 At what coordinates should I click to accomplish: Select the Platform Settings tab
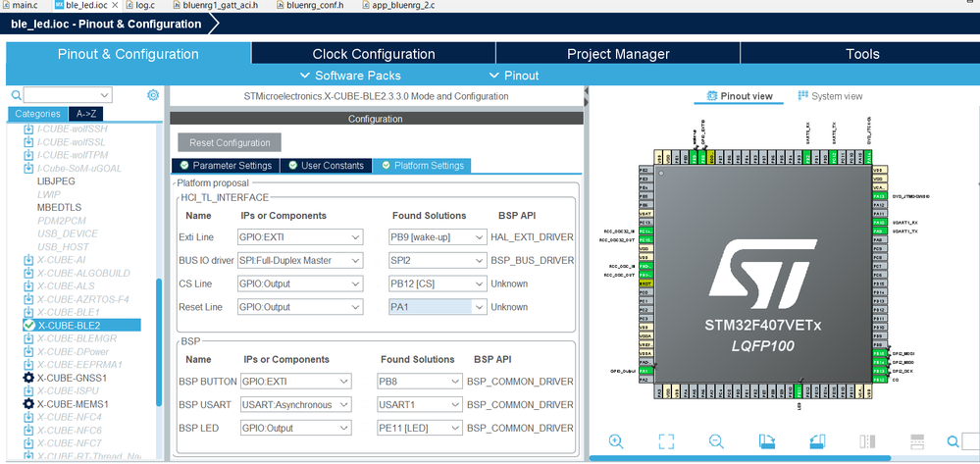pyautogui.click(x=423, y=166)
